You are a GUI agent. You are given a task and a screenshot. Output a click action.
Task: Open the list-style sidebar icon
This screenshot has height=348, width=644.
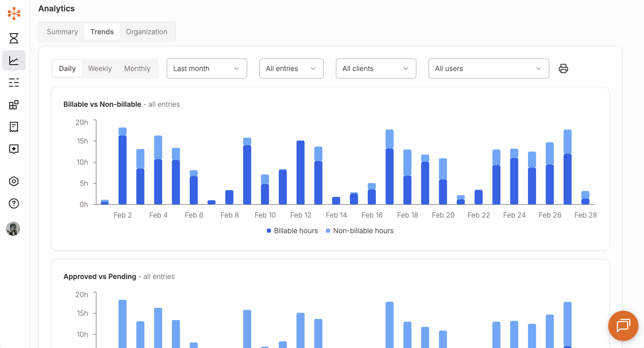coord(14,83)
